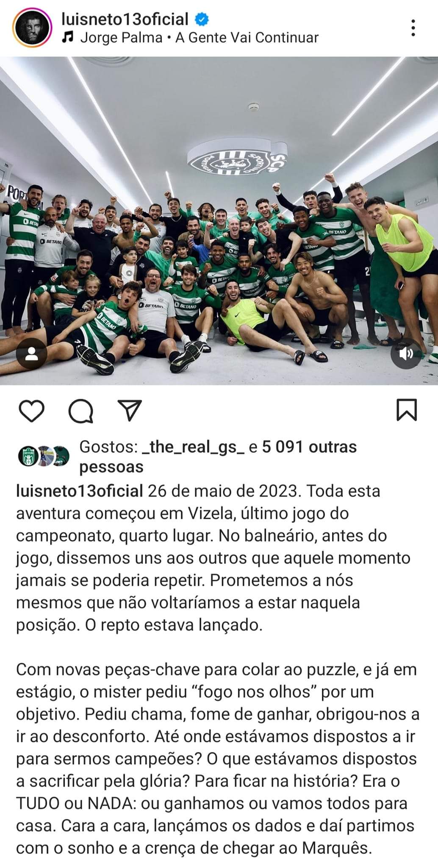Tap the team locker room photo

pos(219,220)
